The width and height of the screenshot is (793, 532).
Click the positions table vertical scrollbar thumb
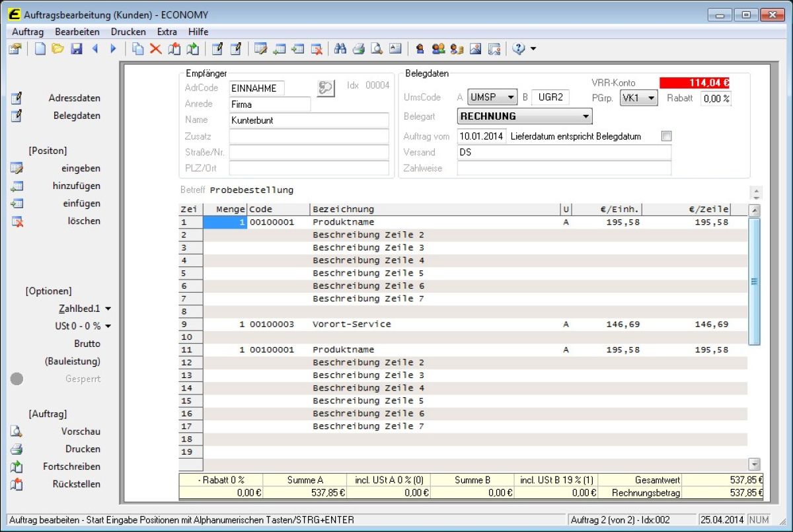[754, 281]
